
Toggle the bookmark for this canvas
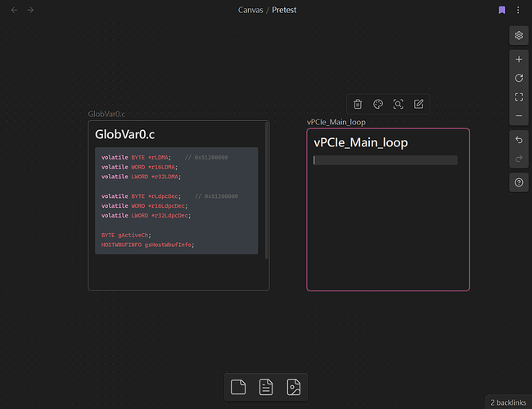point(502,10)
